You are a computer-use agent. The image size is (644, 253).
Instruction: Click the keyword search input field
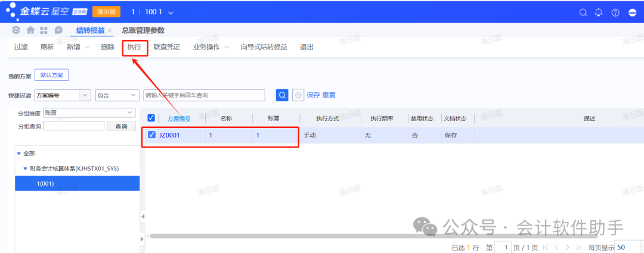click(x=204, y=95)
